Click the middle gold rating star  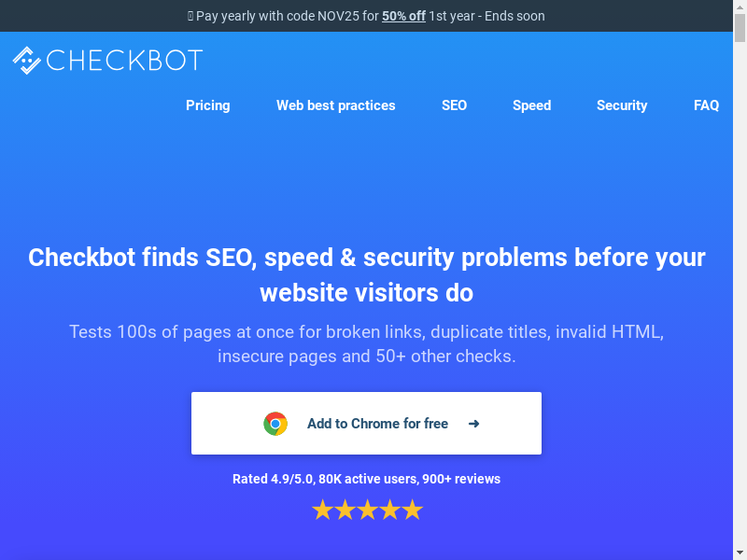(x=367, y=510)
